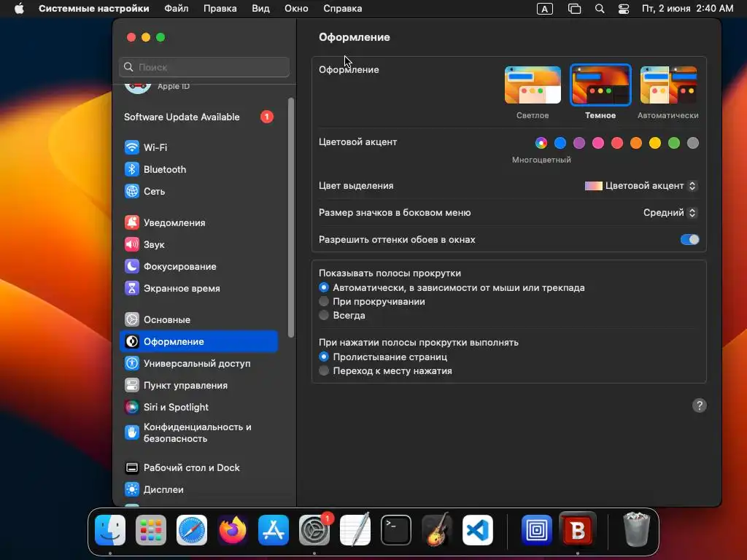Screen dimensions: 747x560
Task: Select Всегда scroll bar radio option
Action: (323, 315)
